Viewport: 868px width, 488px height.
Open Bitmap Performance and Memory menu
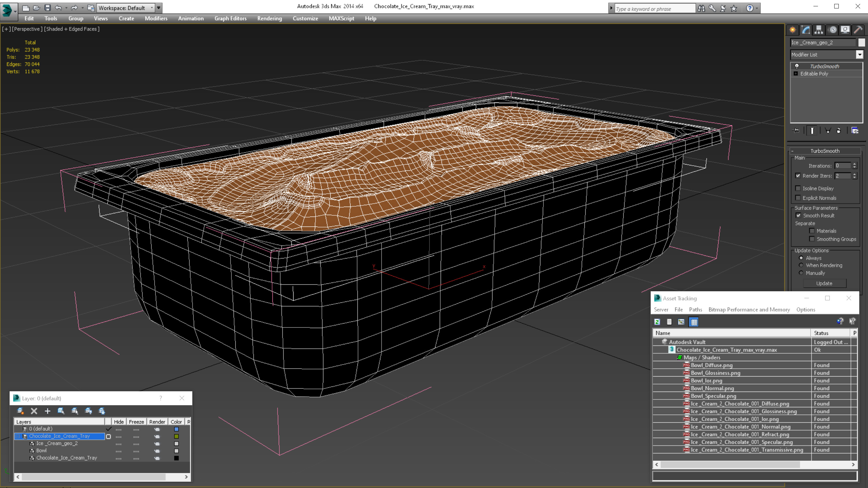[749, 309]
